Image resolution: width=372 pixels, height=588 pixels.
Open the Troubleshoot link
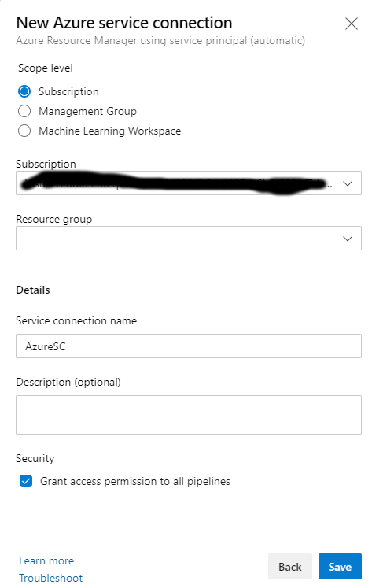(51, 578)
